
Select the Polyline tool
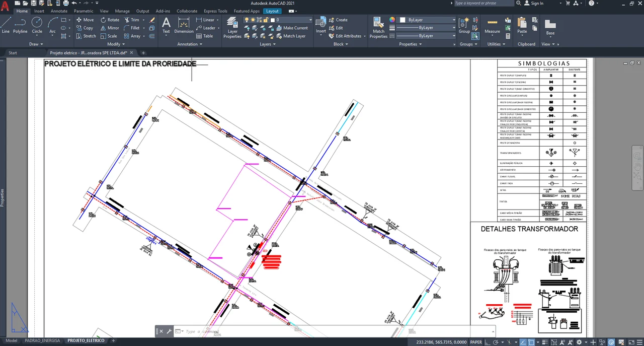(x=20, y=25)
